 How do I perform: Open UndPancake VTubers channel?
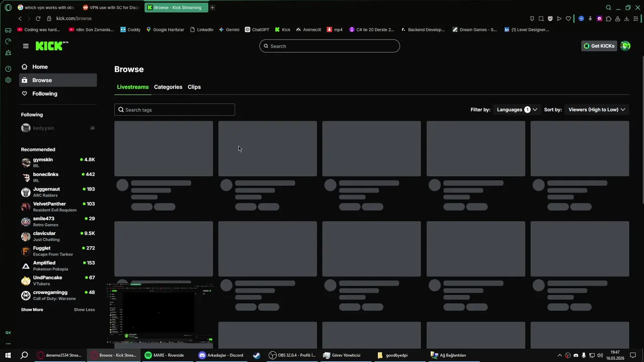click(58, 281)
